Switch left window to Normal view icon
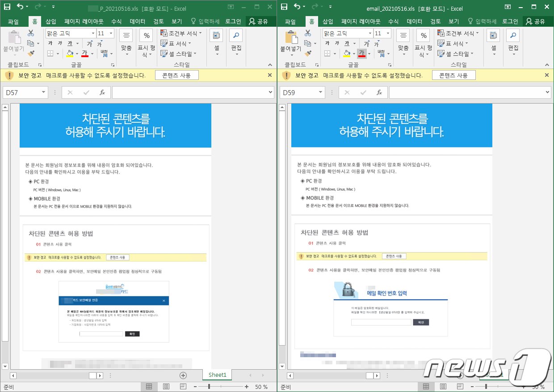Image resolution: width=554 pixels, height=392 pixels. (x=149, y=387)
